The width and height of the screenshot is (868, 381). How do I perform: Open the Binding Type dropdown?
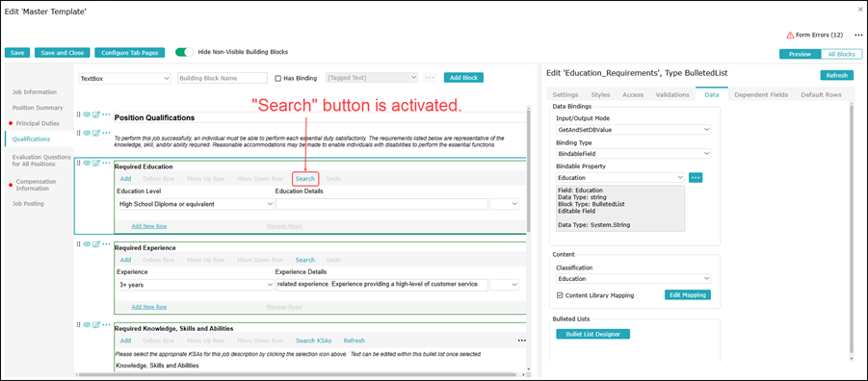[x=633, y=153]
